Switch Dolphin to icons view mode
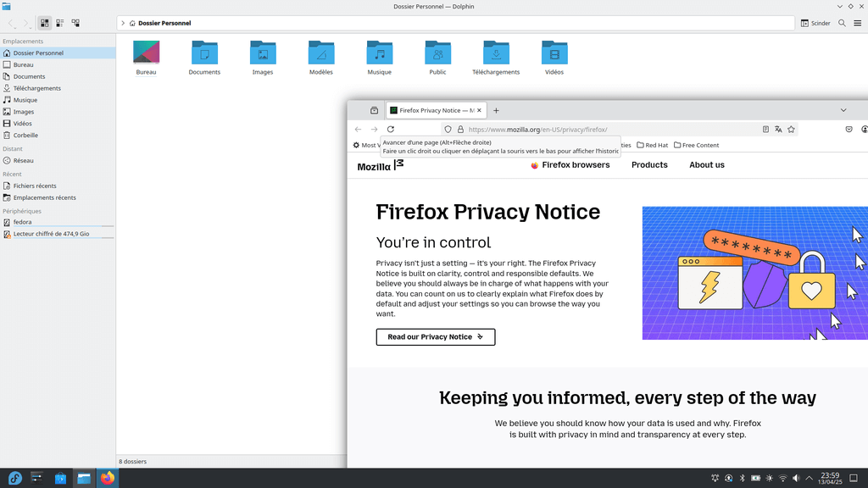 (45, 23)
